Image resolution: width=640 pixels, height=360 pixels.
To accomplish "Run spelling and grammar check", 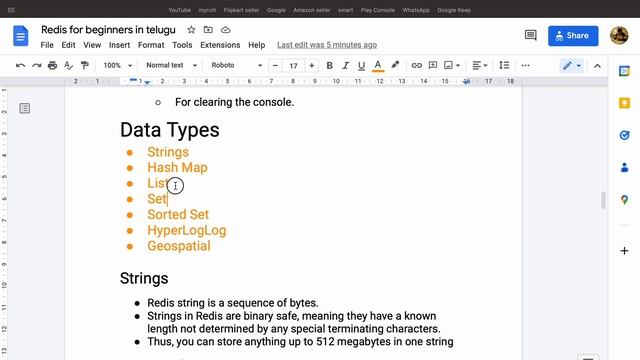I will 69,65.
